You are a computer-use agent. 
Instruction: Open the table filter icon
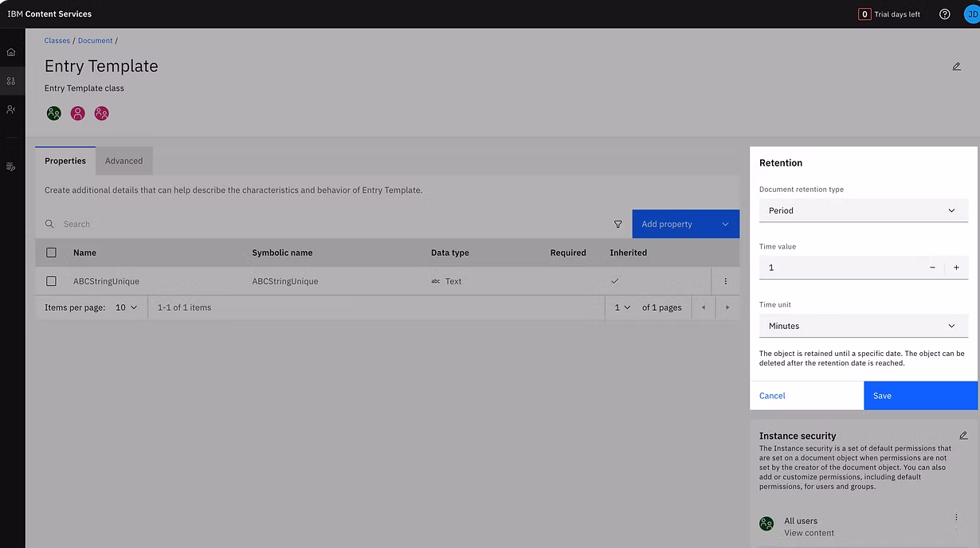coord(618,225)
